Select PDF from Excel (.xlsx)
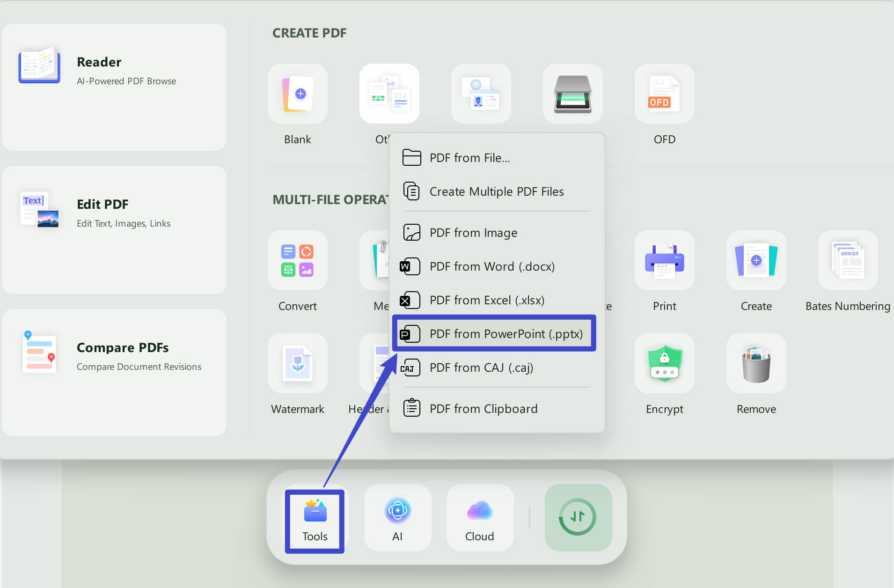Image resolution: width=894 pixels, height=588 pixels. coord(497,300)
